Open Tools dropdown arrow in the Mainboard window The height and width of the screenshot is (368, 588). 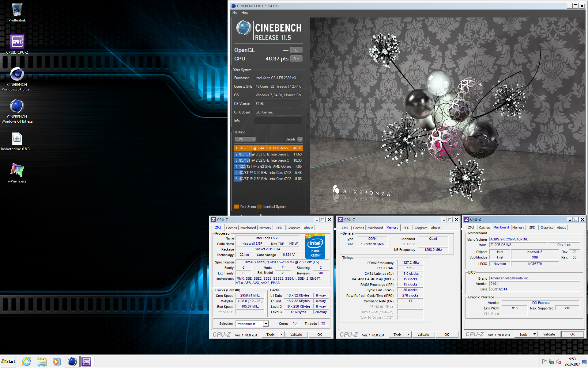(x=534, y=335)
